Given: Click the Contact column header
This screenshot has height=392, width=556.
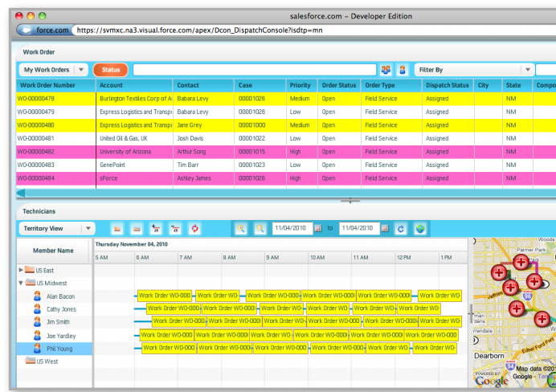Looking at the screenshot, I should coord(203,85).
